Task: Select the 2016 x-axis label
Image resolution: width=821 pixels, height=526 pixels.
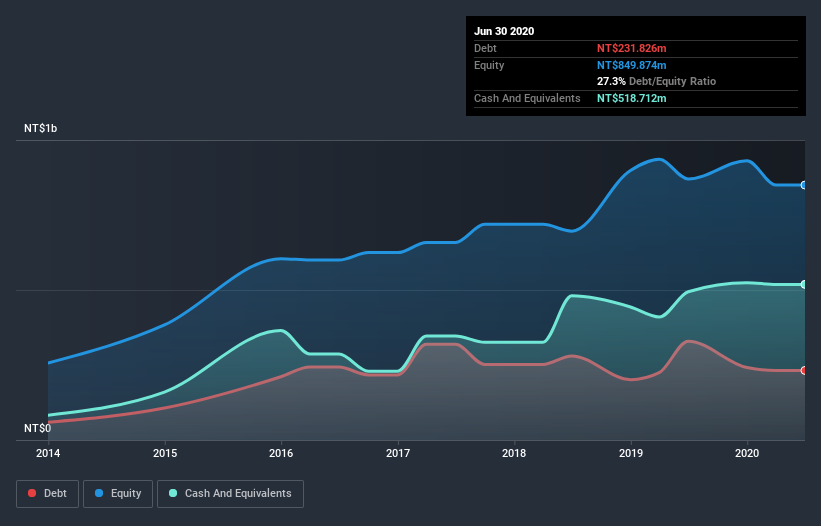Action: [281, 453]
